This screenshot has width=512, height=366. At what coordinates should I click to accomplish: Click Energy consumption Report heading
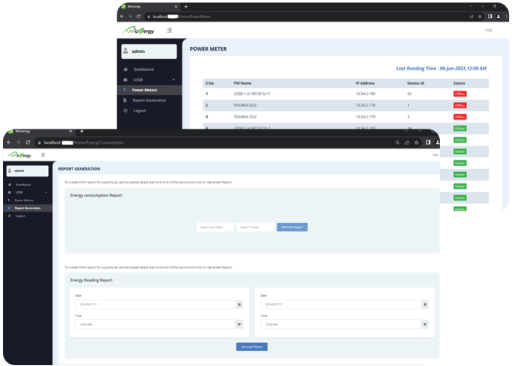96,195
